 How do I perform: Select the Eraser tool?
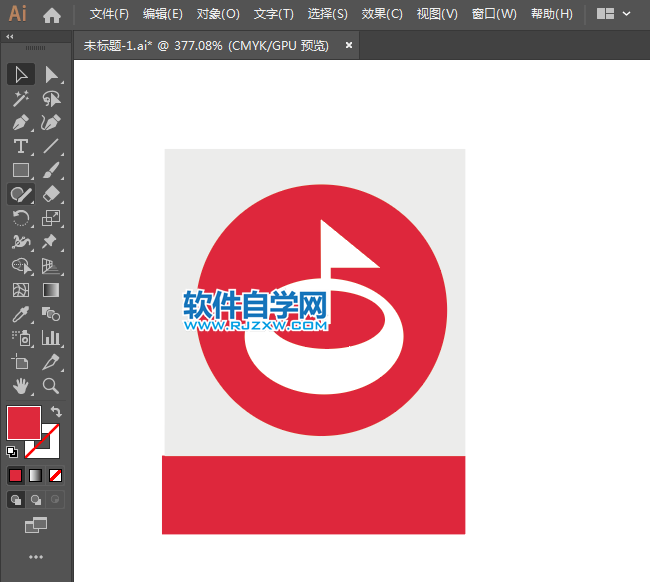tap(51, 194)
